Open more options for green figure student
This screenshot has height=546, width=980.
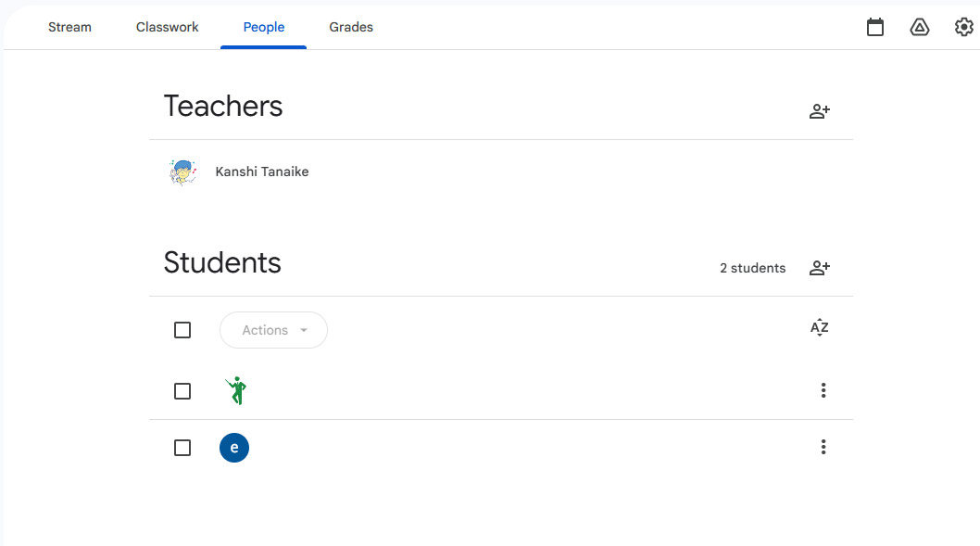pyautogui.click(x=823, y=390)
